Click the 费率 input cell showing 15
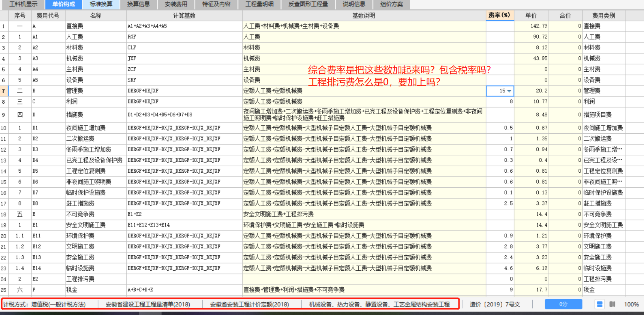The height and width of the screenshot is (315, 644). click(500, 91)
